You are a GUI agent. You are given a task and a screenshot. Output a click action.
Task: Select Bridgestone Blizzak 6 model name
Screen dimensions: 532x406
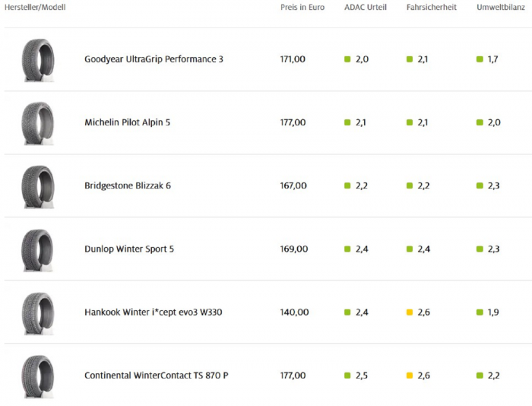(x=128, y=186)
